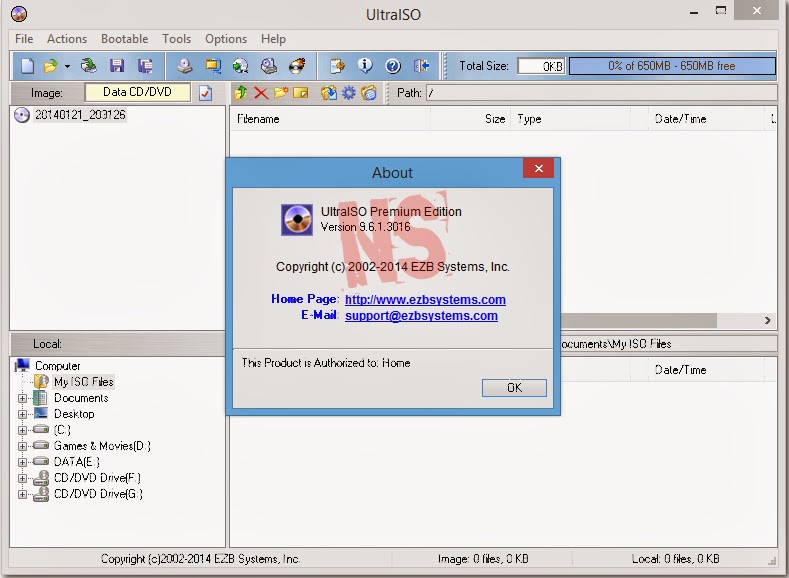
Task: Click the blue gear settings icon
Action: [349, 93]
